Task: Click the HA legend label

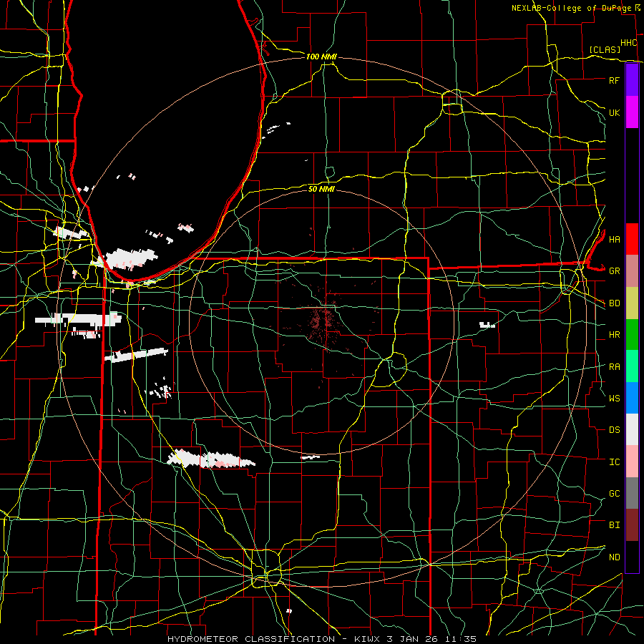Action: [614, 239]
